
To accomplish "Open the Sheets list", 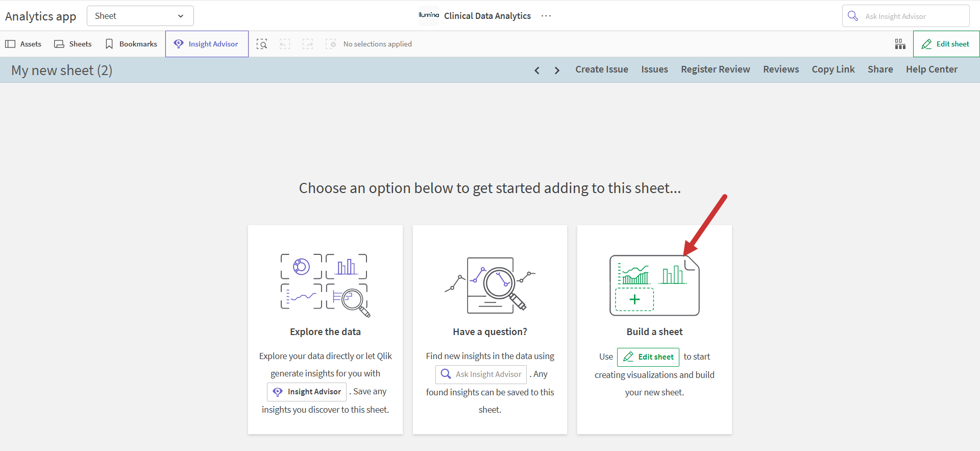I will [73, 44].
